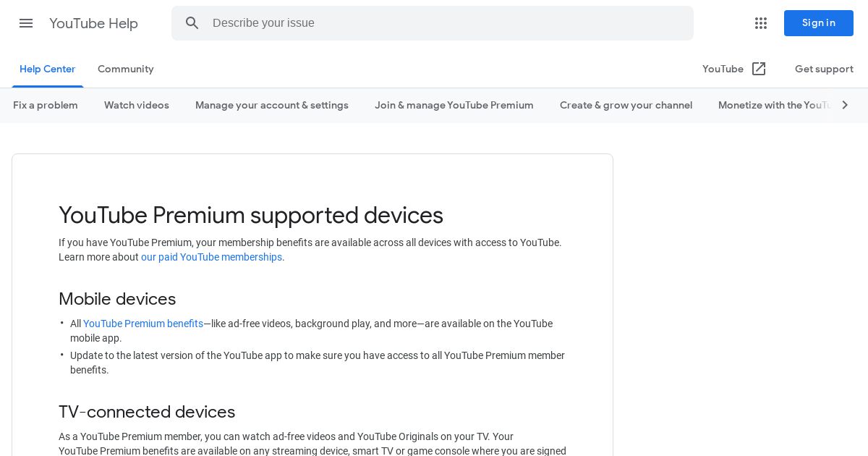Open Manage your account & settings topic
This screenshot has height=456, width=868.
click(x=272, y=105)
